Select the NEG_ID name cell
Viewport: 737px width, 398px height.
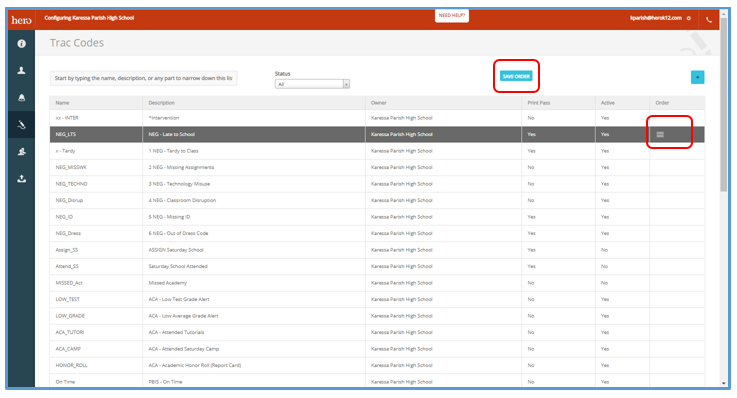point(64,217)
